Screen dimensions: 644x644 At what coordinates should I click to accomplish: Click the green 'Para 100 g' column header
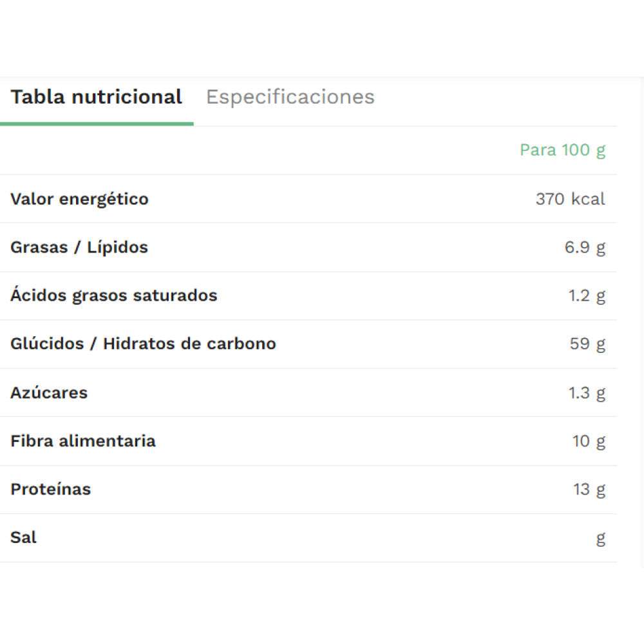pyautogui.click(x=562, y=150)
